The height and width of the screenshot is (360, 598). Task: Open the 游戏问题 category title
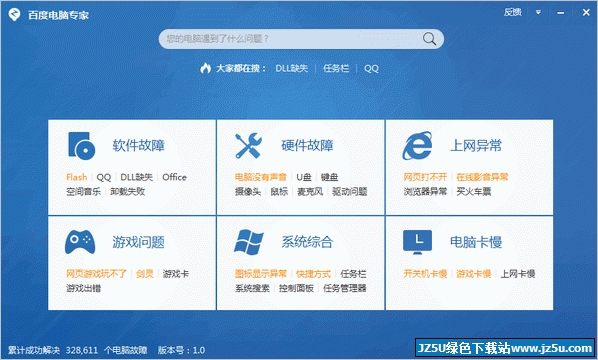[x=138, y=242]
